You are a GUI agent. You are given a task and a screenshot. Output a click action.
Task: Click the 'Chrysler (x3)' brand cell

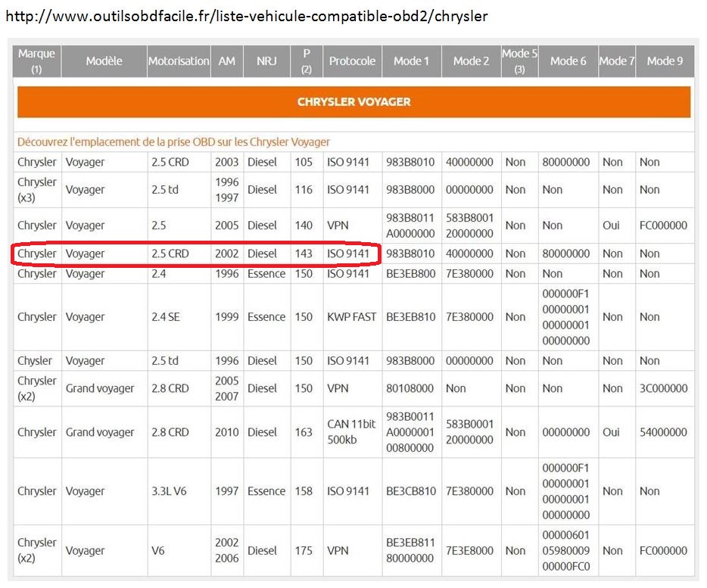click(x=36, y=190)
